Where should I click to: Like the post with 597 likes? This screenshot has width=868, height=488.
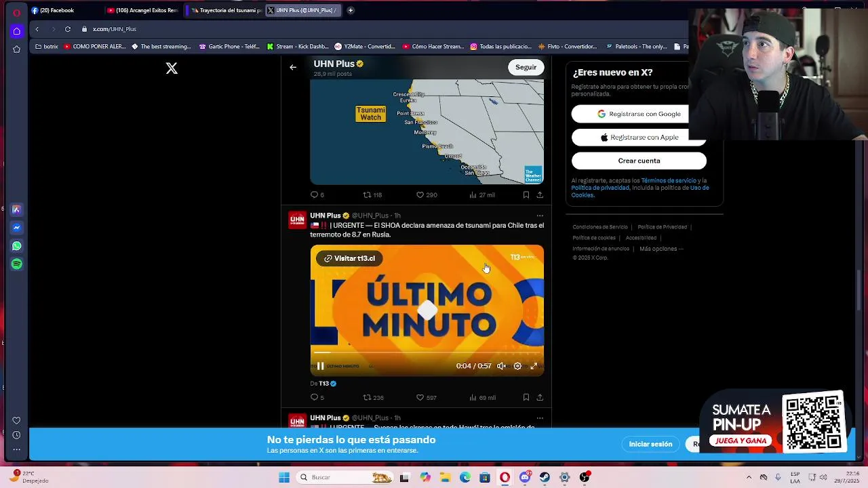click(426, 398)
